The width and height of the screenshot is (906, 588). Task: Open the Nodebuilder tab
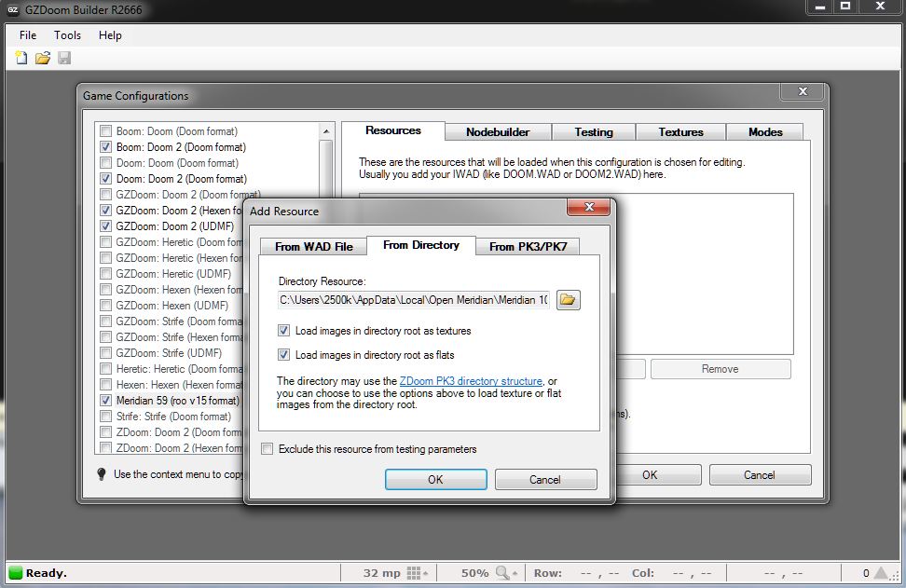(x=498, y=132)
